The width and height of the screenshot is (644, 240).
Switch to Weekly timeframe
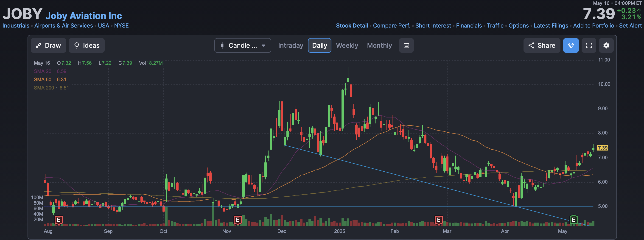pos(347,45)
